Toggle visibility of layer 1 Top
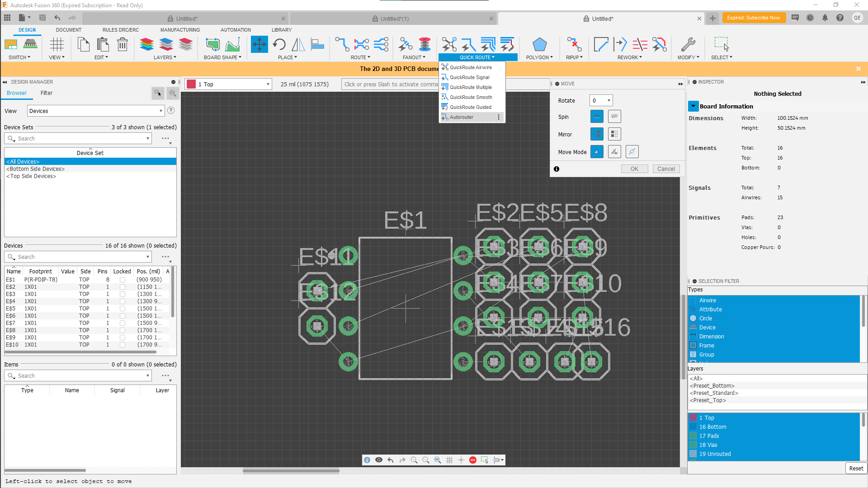This screenshot has height=488, width=868. 693,418
